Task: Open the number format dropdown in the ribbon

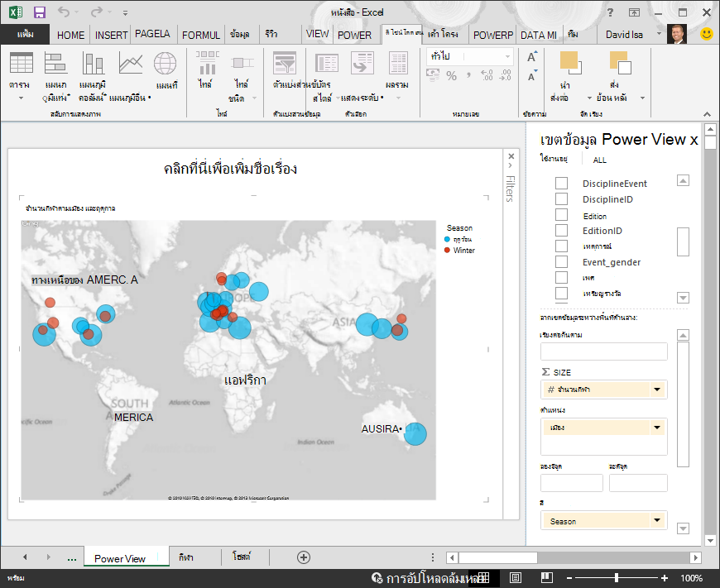Action: click(x=507, y=56)
